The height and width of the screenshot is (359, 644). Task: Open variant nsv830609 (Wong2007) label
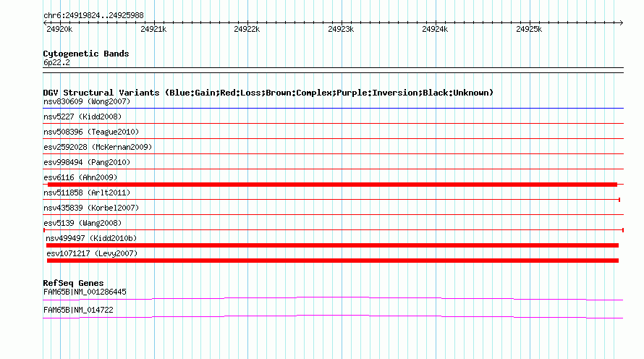(87, 101)
